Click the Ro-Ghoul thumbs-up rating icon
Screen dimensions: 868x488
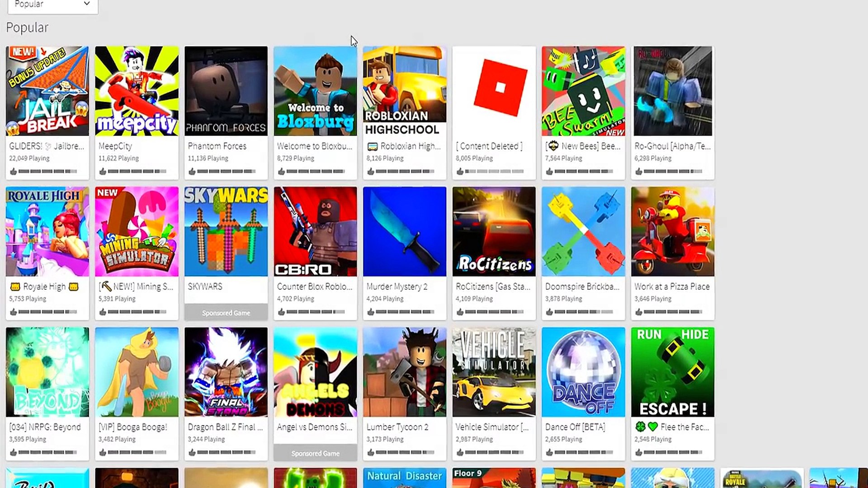click(x=638, y=171)
